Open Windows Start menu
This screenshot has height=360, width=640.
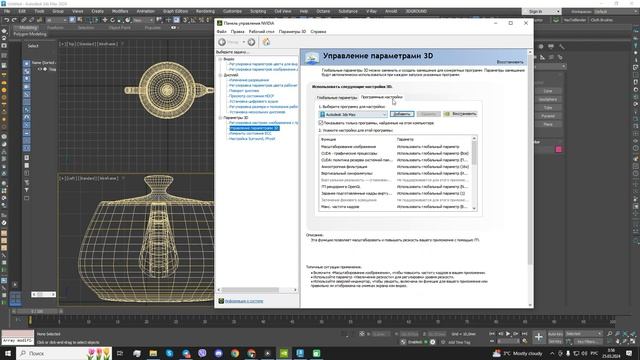(8, 353)
